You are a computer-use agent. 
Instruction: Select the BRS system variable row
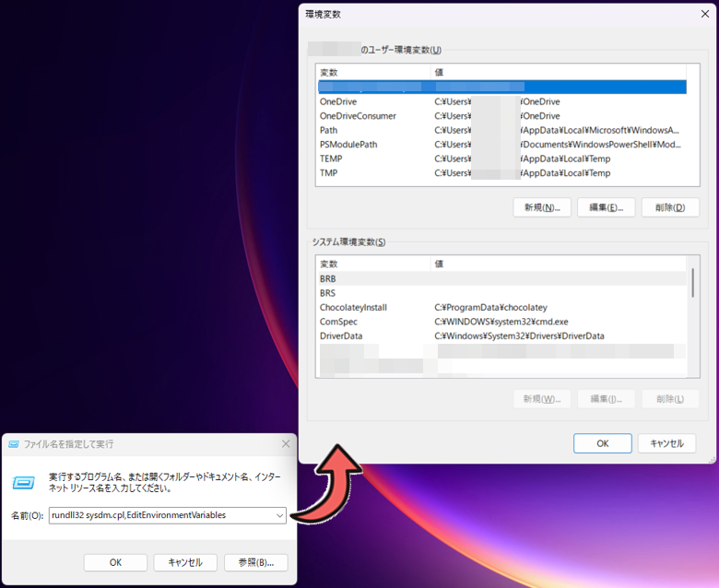coord(502,293)
